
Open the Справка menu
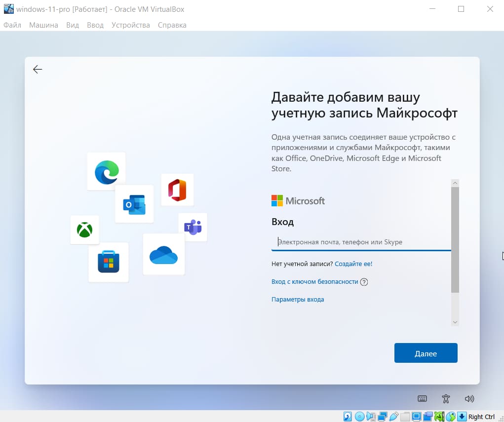172,25
